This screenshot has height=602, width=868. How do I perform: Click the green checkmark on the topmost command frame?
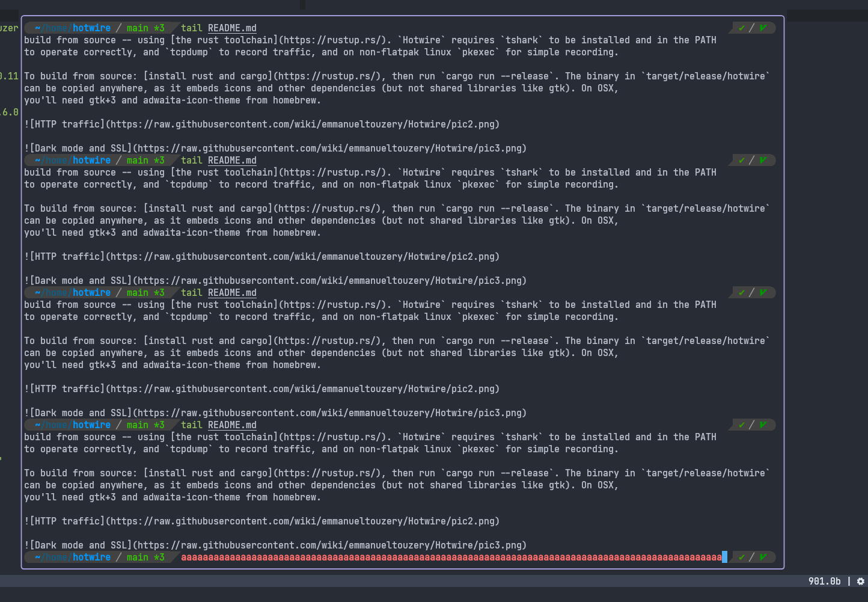point(741,27)
